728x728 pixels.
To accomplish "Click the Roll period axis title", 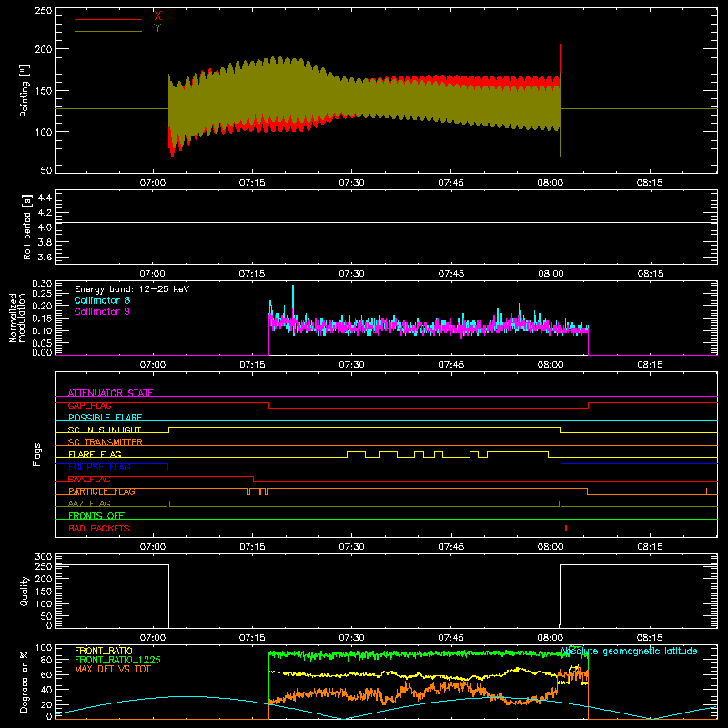I will pyautogui.click(x=27, y=227).
